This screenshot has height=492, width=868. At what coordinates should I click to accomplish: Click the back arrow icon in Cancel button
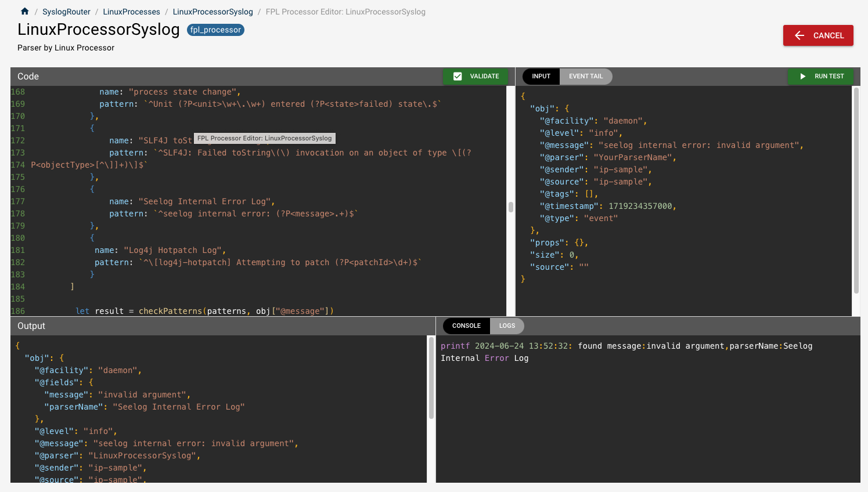pos(799,35)
